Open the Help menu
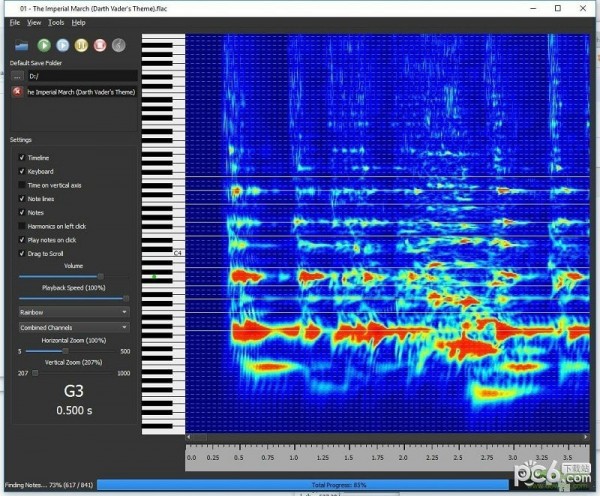This screenshot has height=496, width=600. coord(78,23)
